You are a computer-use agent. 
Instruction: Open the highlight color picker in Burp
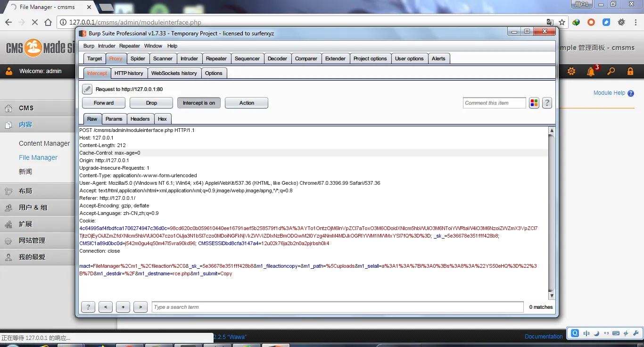point(534,103)
